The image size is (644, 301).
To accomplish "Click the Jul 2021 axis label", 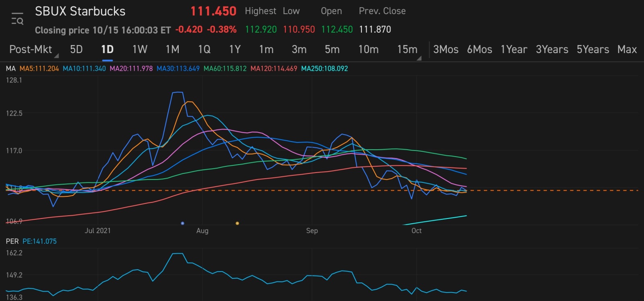I will pyautogui.click(x=97, y=231).
